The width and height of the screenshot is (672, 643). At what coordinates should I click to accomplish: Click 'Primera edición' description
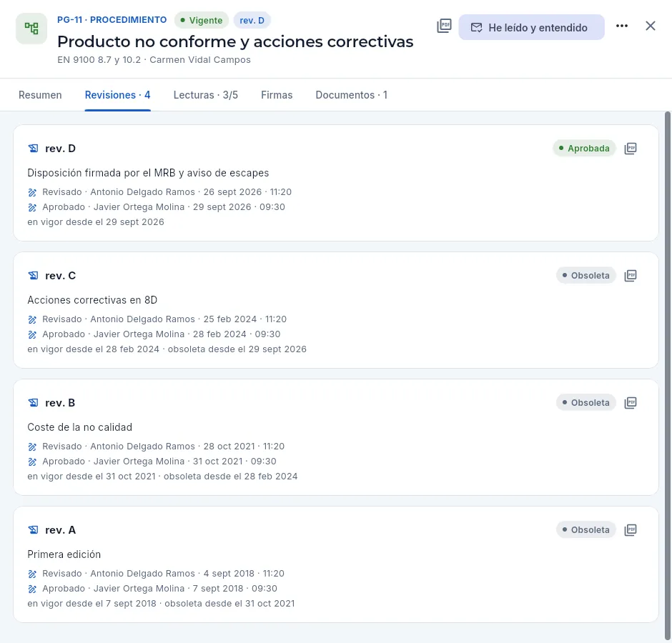(x=64, y=554)
